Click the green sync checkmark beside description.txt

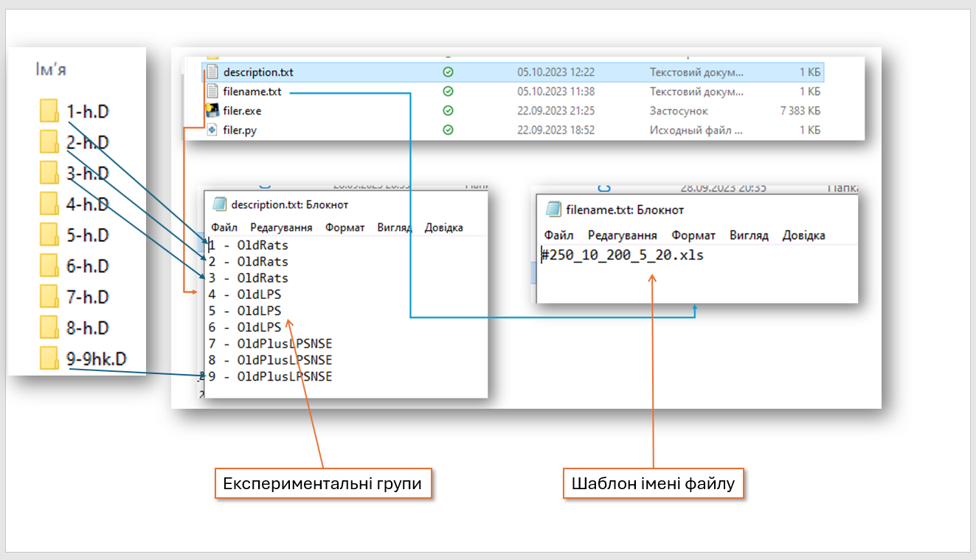tap(446, 72)
